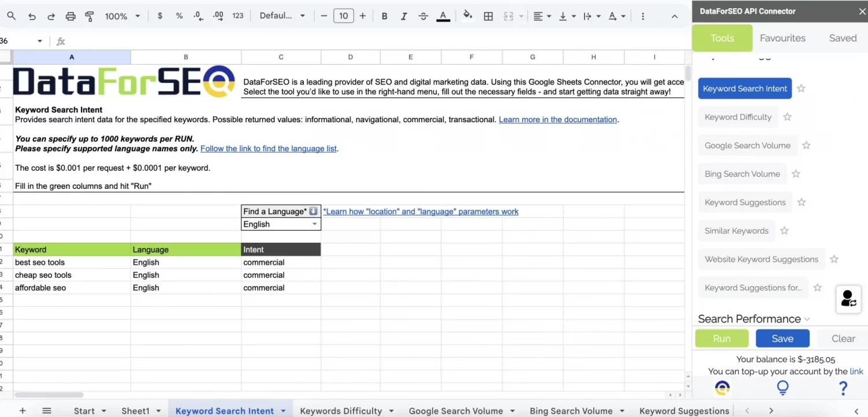Open the all sheets list icon

[x=47, y=411]
